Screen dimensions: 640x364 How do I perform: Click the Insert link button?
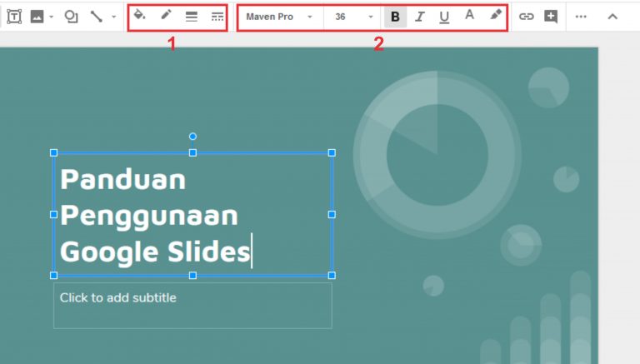point(526,17)
